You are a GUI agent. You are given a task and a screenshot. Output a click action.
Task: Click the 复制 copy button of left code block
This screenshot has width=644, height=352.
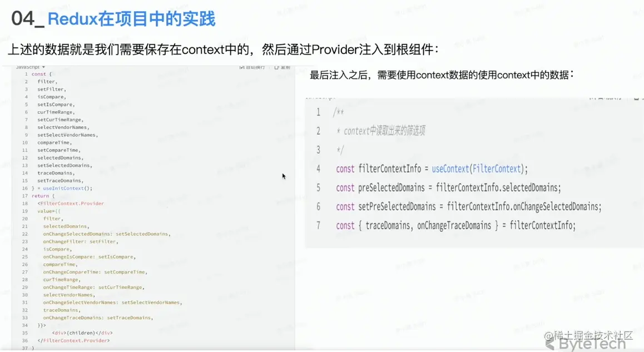(282, 67)
